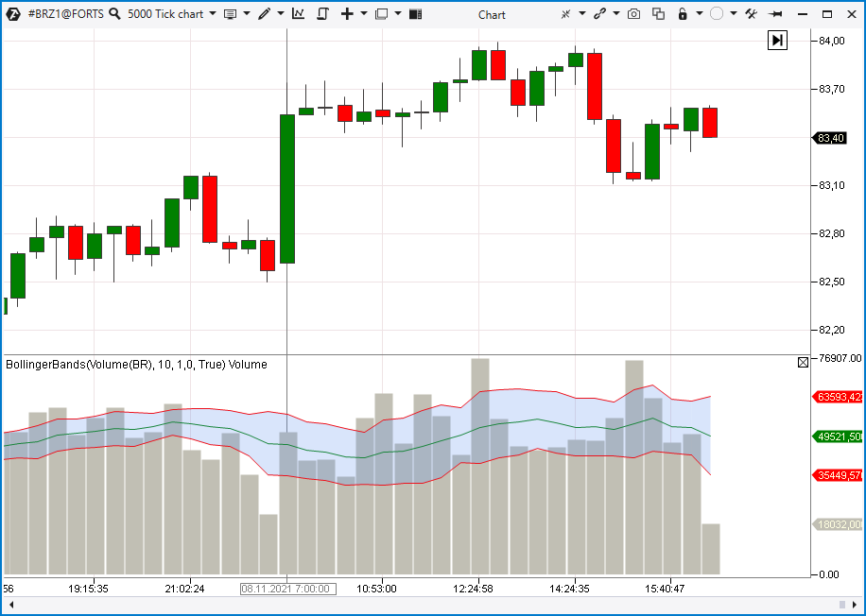Select the drawing pencil tool
The image size is (866, 616).
[x=264, y=14]
